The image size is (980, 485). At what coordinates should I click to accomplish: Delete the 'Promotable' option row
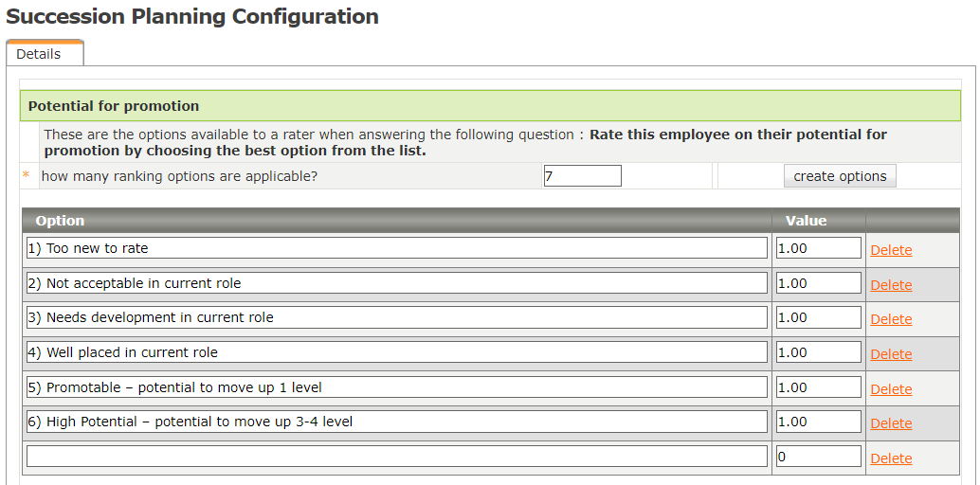[891, 389]
